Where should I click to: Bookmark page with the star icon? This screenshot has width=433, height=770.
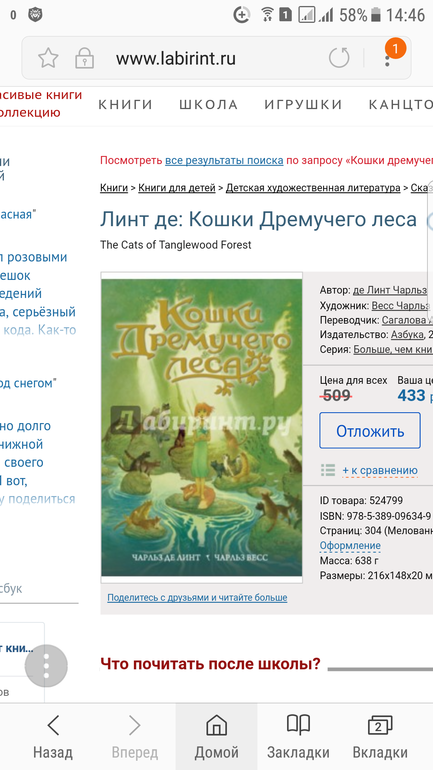[x=48, y=58]
